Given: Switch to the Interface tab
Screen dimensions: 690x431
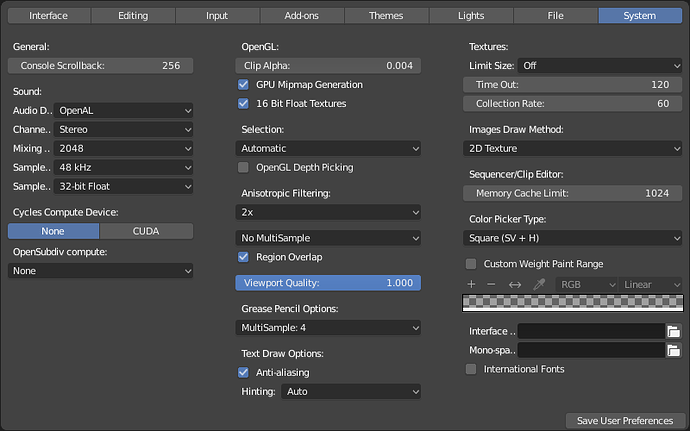Looking at the screenshot, I should [x=49, y=15].
